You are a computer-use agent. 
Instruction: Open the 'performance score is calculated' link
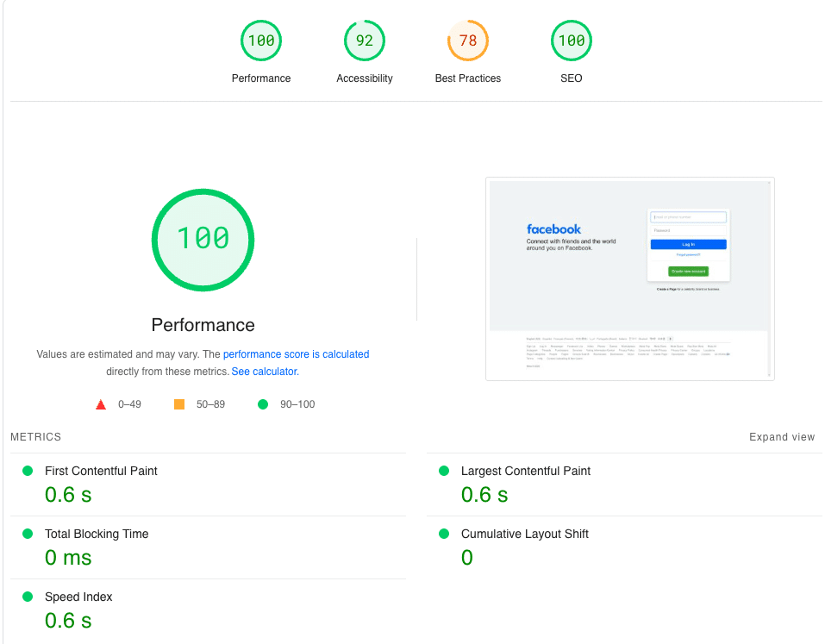296,354
